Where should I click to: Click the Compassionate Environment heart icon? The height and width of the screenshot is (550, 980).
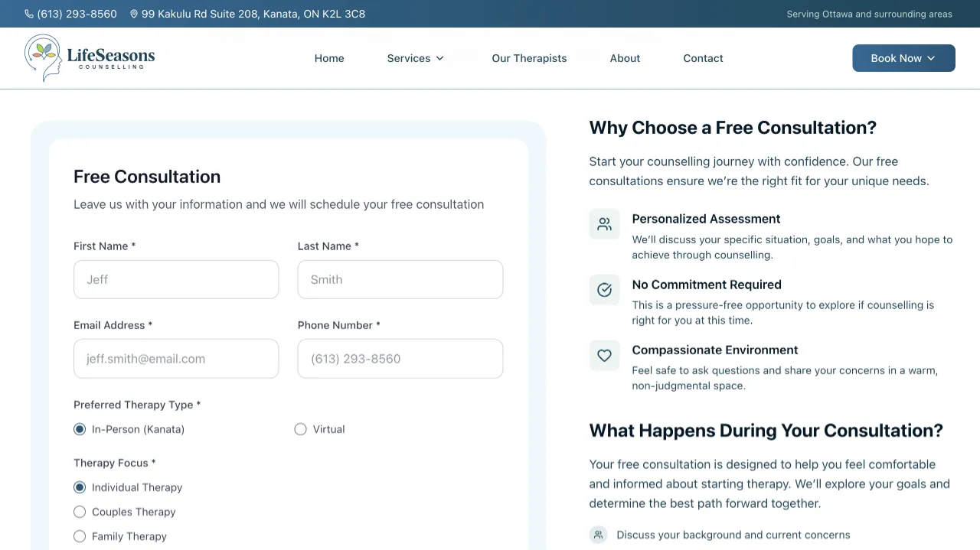pos(604,356)
